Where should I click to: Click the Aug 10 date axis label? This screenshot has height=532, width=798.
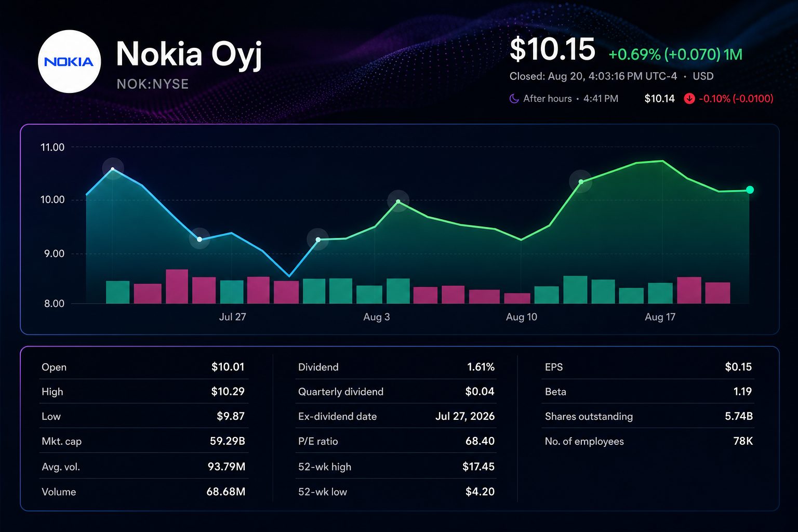tap(522, 317)
